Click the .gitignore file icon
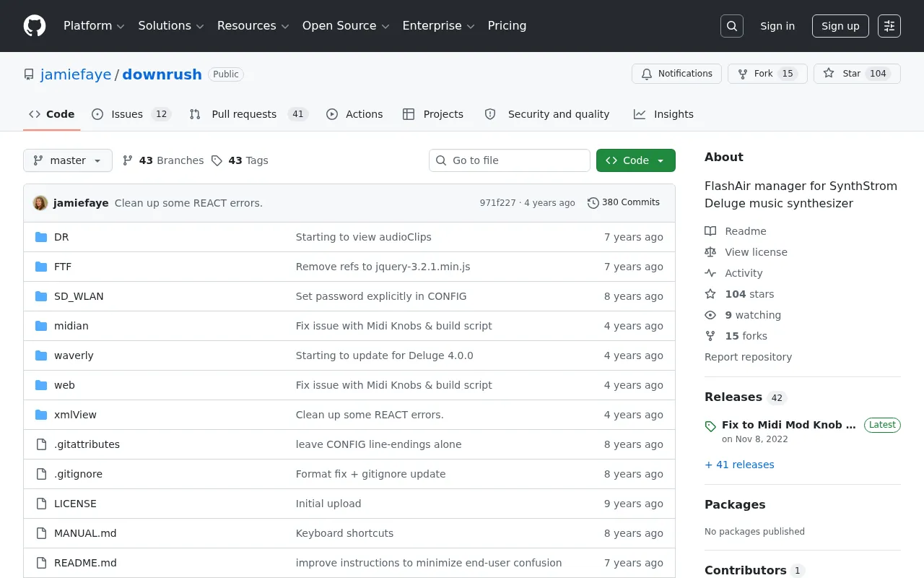Image resolution: width=924 pixels, height=578 pixels. tap(41, 474)
